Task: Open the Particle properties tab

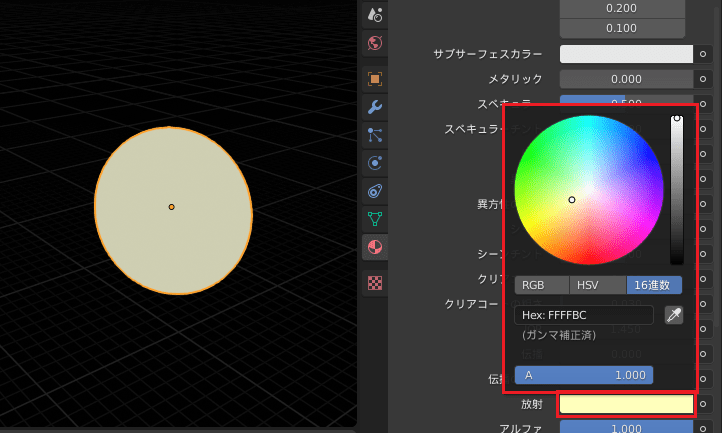Action: click(x=375, y=135)
